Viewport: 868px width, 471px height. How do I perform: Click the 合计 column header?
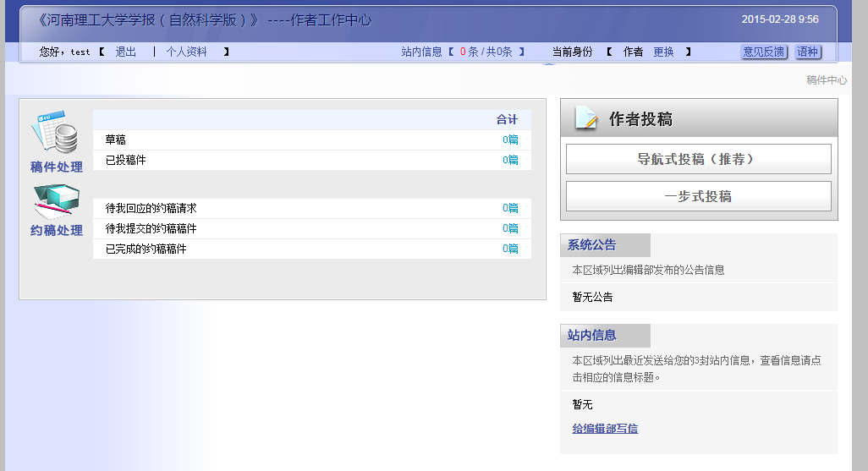[x=507, y=119]
